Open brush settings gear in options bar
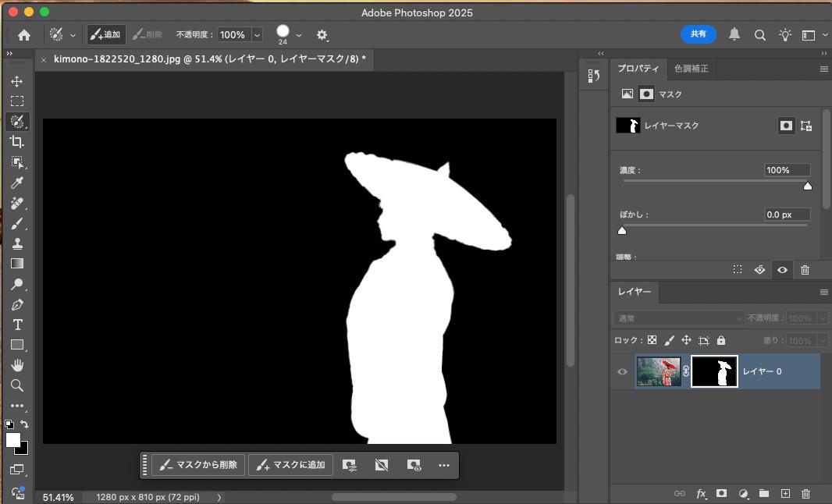The image size is (832, 504). click(322, 35)
